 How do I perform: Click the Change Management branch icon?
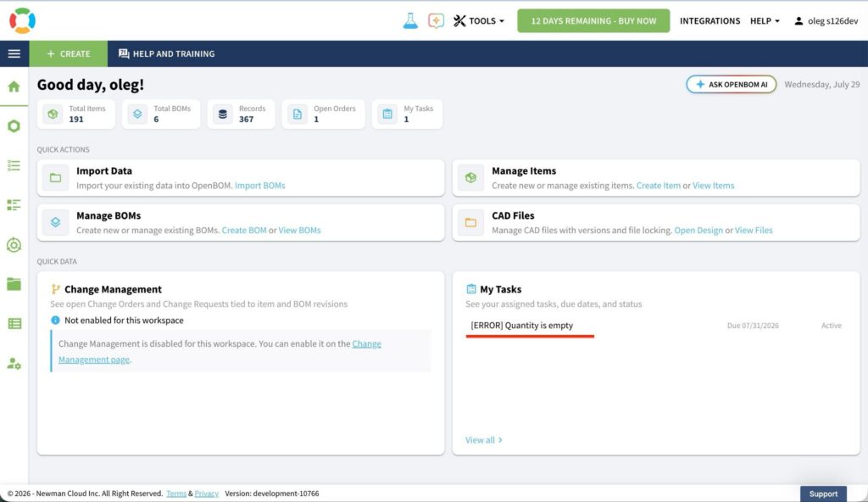55,289
